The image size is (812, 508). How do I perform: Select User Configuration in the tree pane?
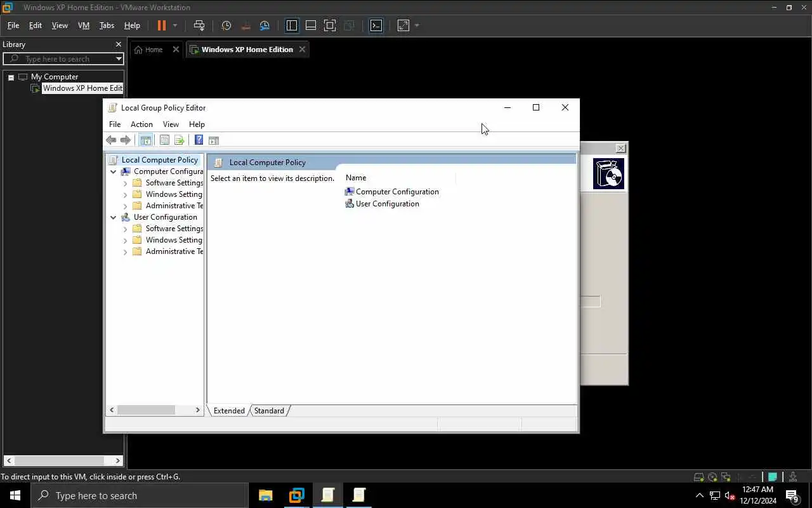tap(165, 217)
